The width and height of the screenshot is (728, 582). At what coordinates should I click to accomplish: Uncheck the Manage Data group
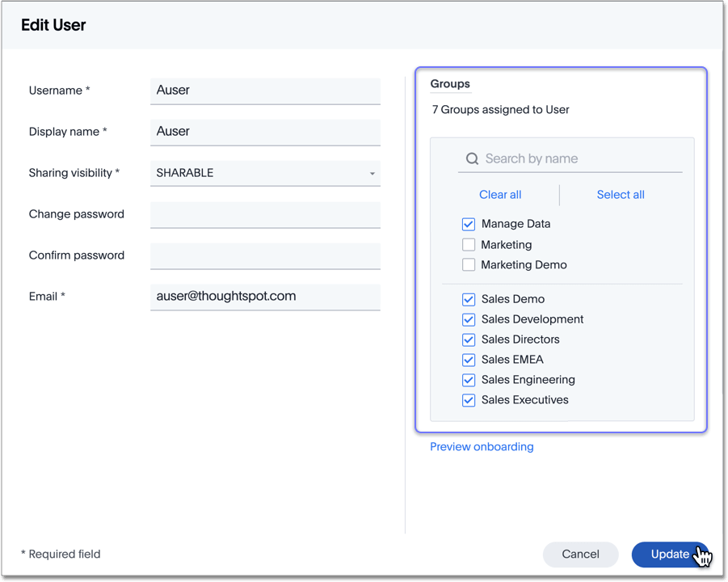(x=469, y=224)
